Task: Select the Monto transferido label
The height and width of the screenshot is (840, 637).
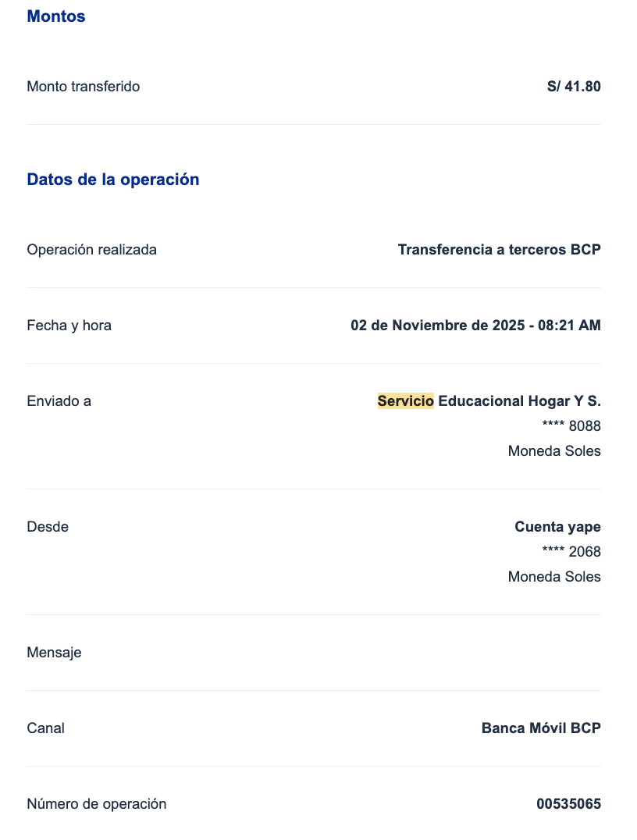Action: click(84, 87)
